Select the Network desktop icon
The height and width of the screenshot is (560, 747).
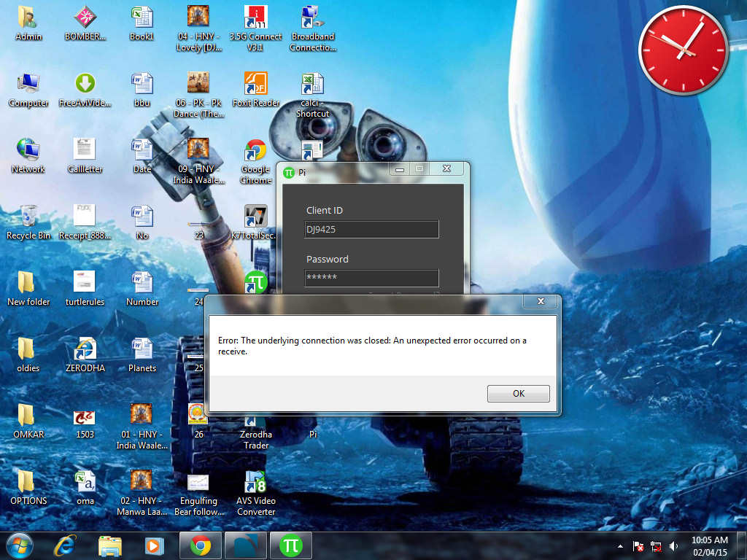28,156
